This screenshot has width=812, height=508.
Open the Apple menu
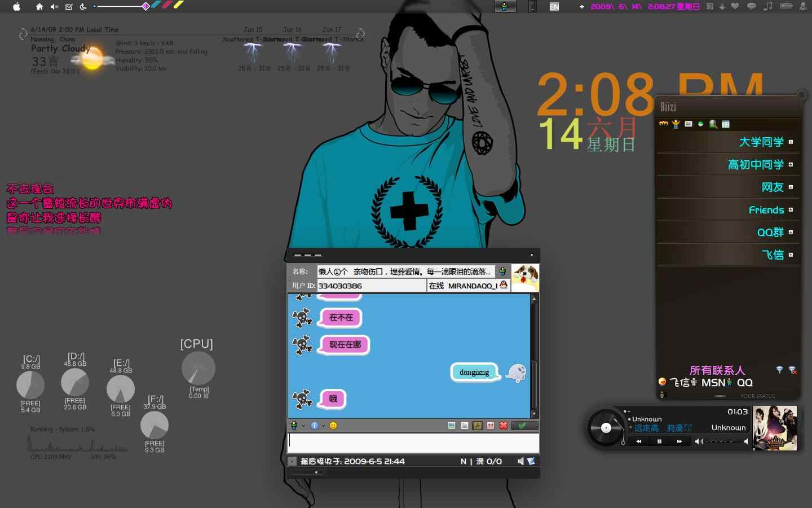16,7
